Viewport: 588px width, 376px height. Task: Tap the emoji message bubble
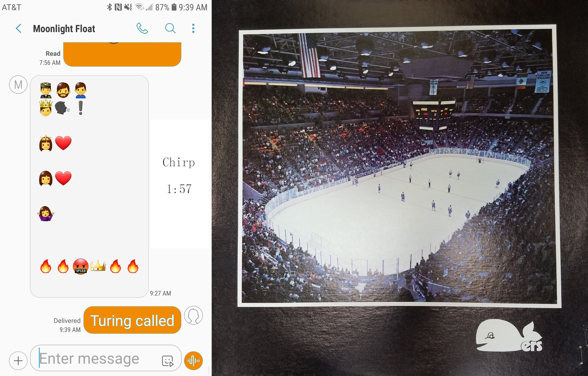click(89, 186)
